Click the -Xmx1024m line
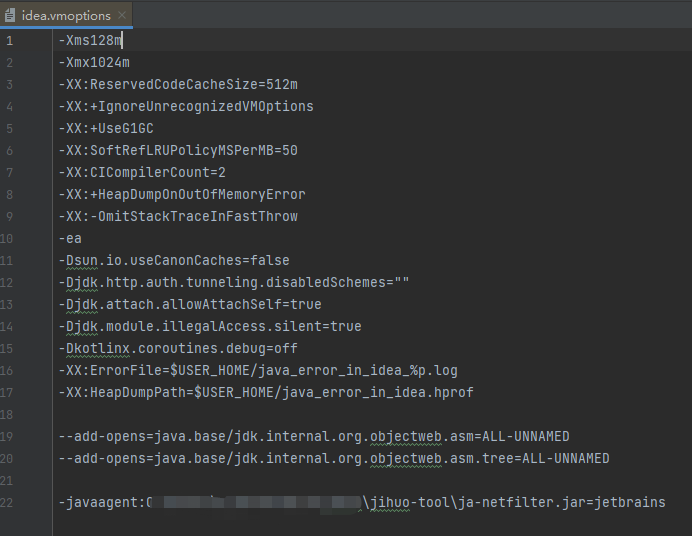692x536 pixels. [94, 63]
